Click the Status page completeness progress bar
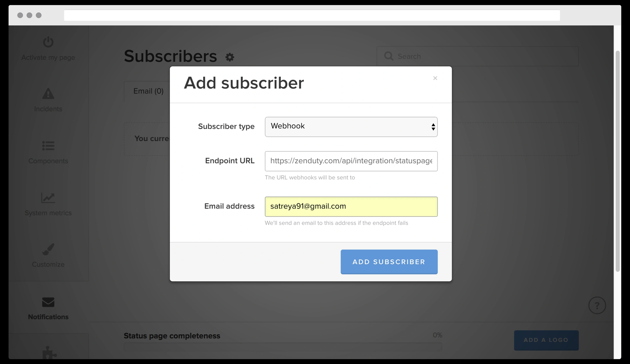The width and height of the screenshot is (630, 364). pyautogui.click(x=282, y=347)
